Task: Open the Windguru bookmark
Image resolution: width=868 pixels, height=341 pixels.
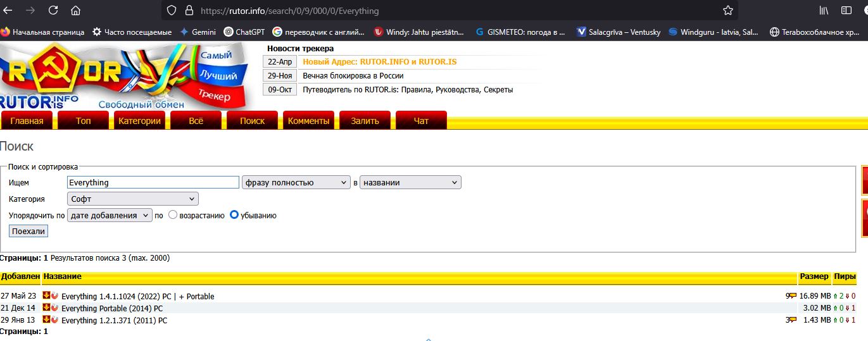Action: click(x=713, y=32)
